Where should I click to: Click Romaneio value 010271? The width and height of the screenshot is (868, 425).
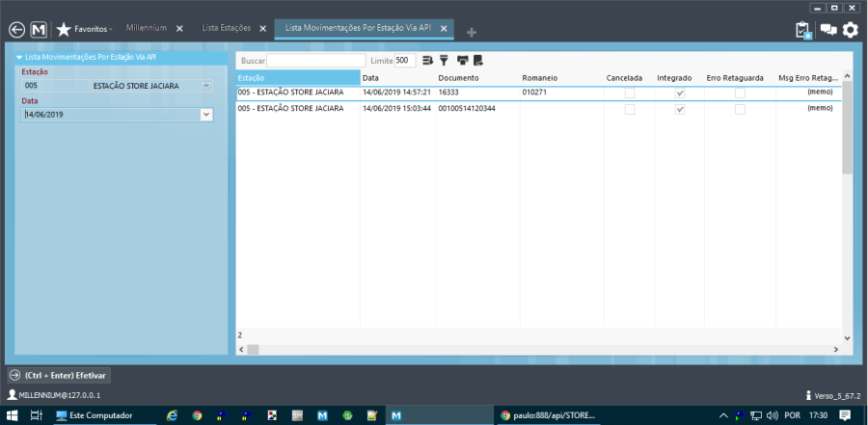[534, 93]
